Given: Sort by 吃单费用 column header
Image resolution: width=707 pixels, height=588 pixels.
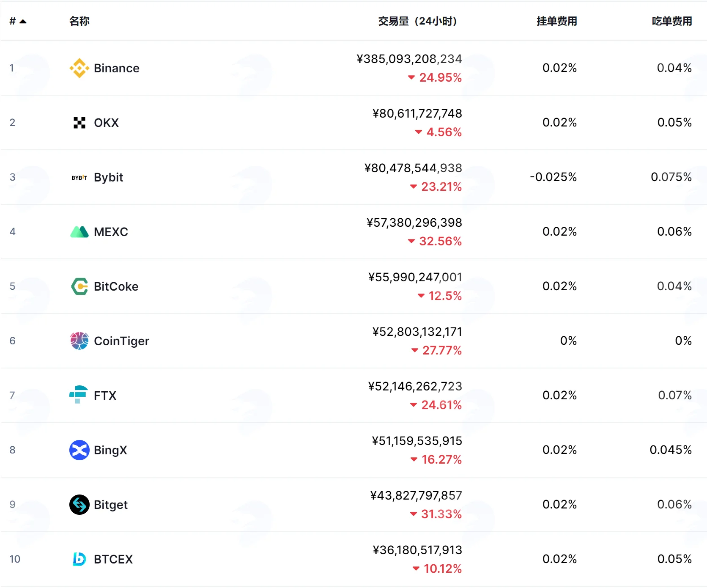Looking at the screenshot, I should coord(671,21).
